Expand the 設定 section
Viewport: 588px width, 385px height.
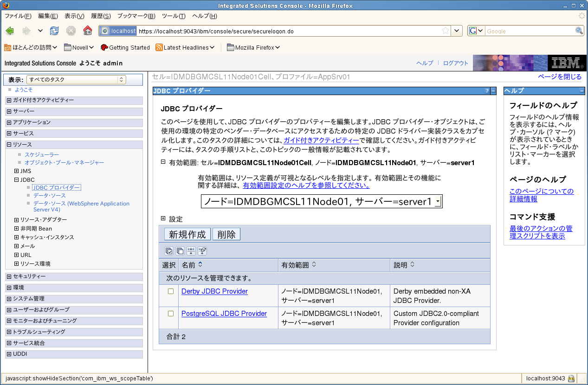[x=163, y=218]
